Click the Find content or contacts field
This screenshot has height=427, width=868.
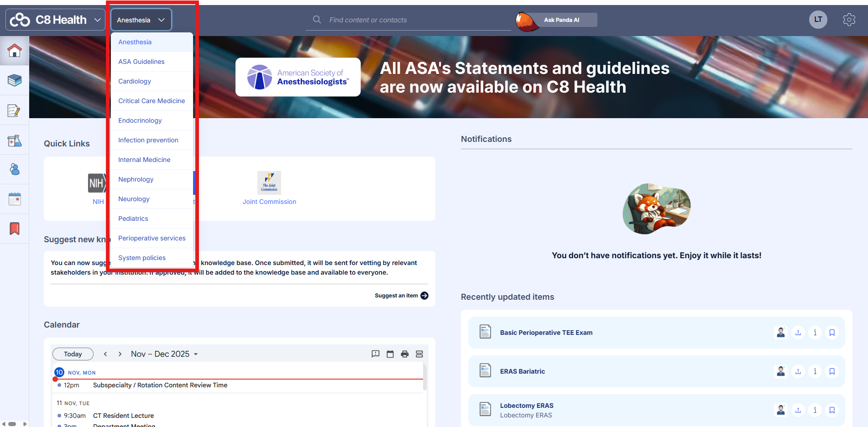[x=411, y=20]
